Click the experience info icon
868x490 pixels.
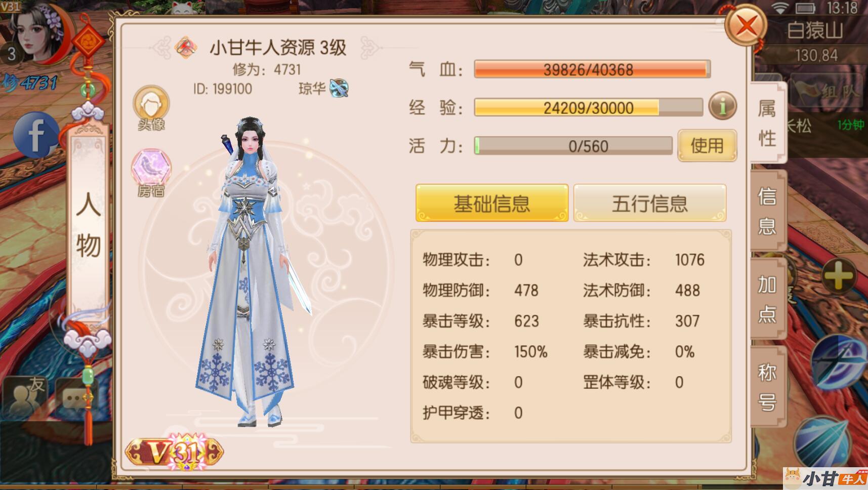pyautogui.click(x=722, y=106)
